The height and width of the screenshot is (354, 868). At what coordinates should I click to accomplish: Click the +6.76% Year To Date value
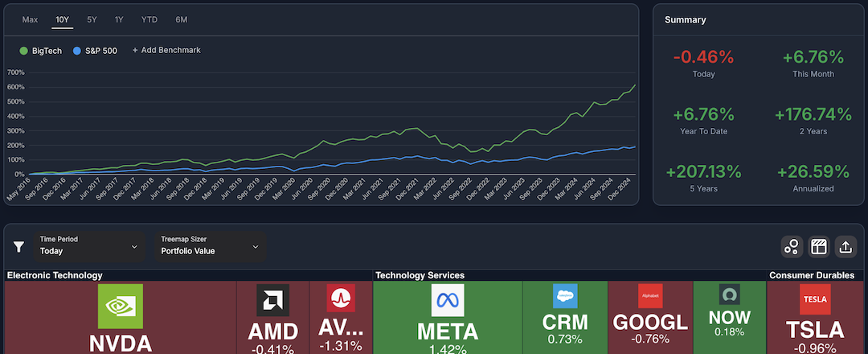703,114
